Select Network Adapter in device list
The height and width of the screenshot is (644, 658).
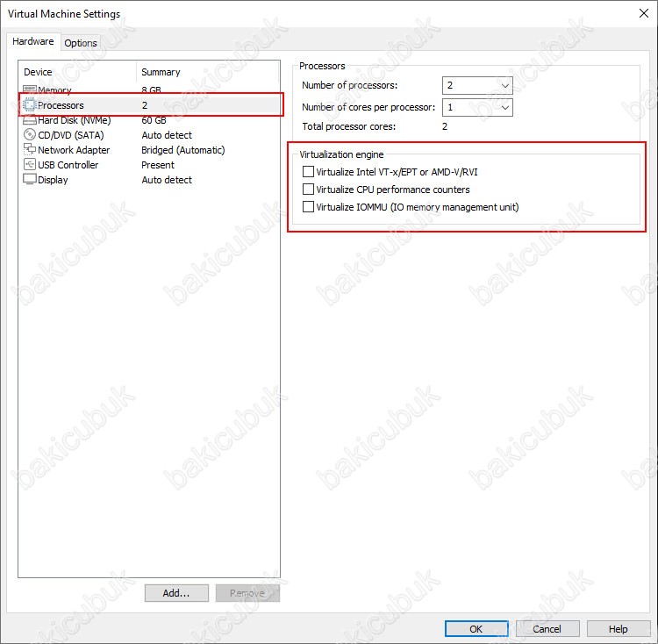[x=74, y=150]
